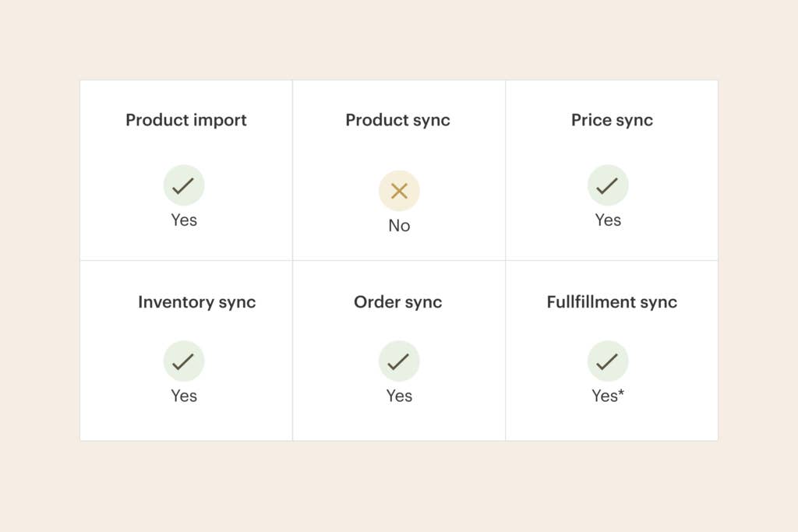Select the Inventory sync heading

point(196,302)
